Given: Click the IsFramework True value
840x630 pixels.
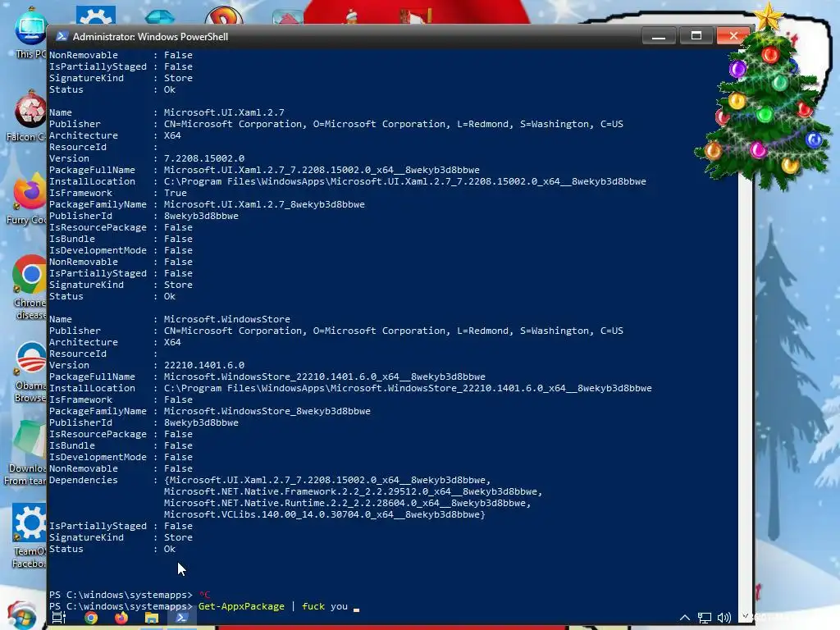Looking at the screenshot, I should coord(176,193).
